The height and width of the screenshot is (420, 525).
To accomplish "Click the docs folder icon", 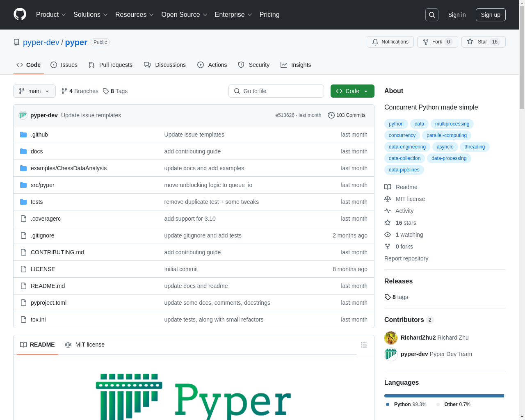I will click(23, 151).
